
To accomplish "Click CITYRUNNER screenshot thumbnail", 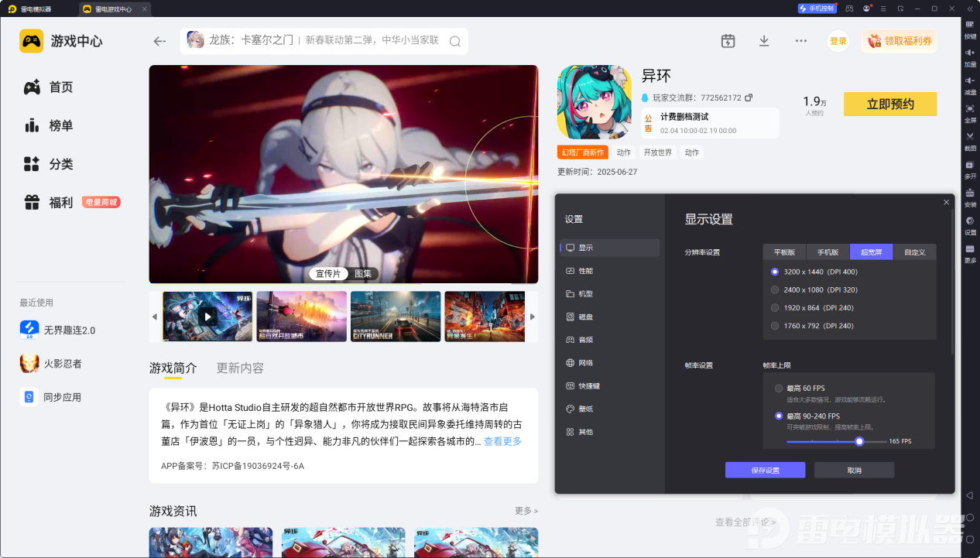I will pyautogui.click(x=396, y=317).
